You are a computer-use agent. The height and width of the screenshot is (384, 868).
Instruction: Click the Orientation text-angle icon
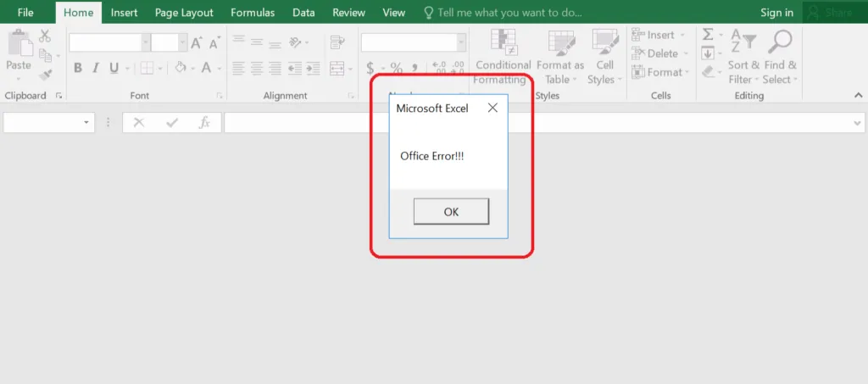[296, 42]
